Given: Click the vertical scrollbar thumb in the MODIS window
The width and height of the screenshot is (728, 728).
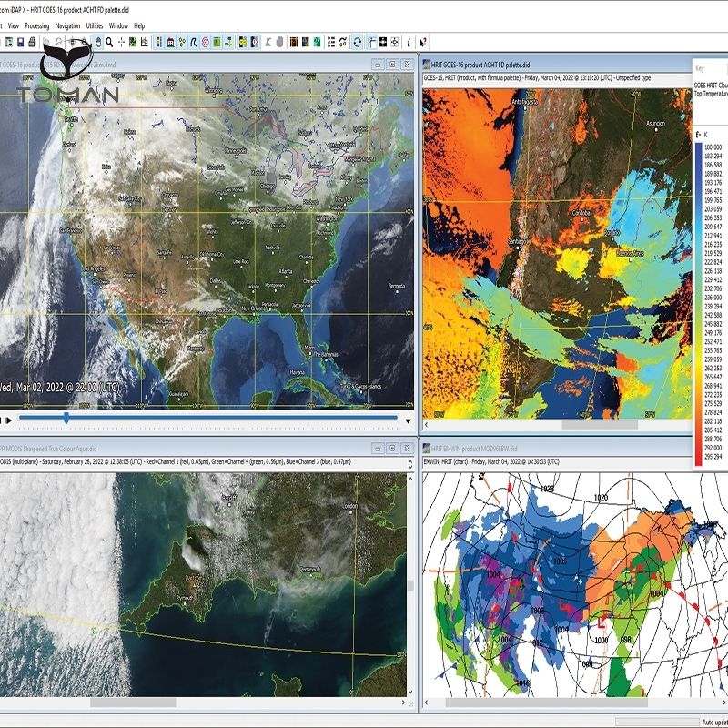Looking at the screenshot, I should point(411,586).
